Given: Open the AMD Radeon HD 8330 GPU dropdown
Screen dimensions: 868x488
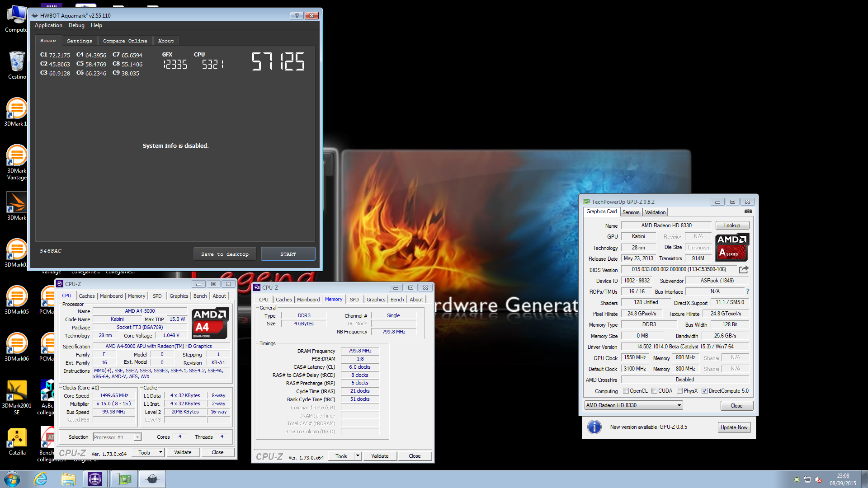Looking at the screenshot, I should click(633, 405).
